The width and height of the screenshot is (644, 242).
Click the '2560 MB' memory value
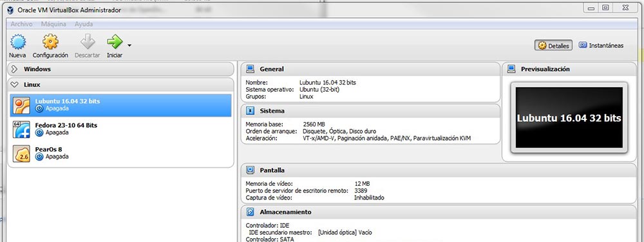314,124
